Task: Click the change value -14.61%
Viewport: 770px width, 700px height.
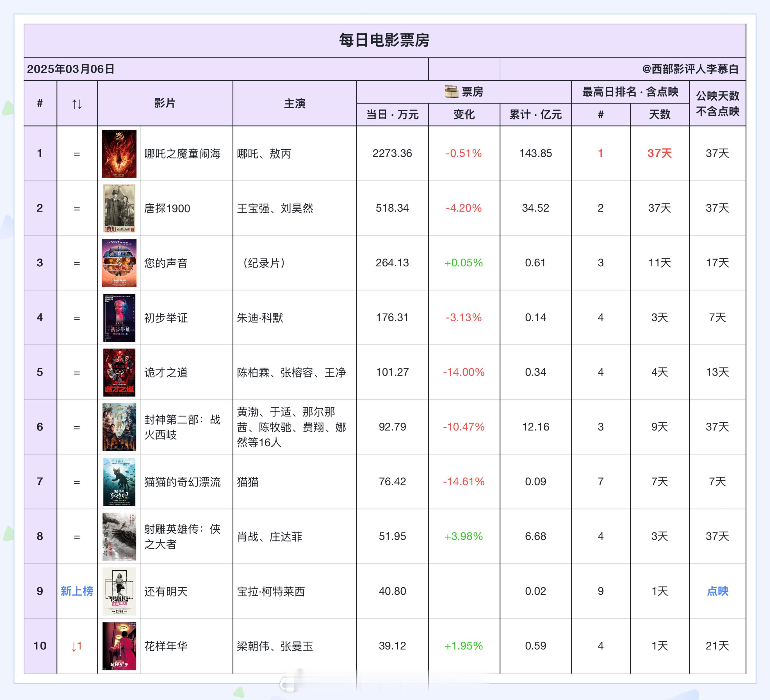Action: coord(464,482)
